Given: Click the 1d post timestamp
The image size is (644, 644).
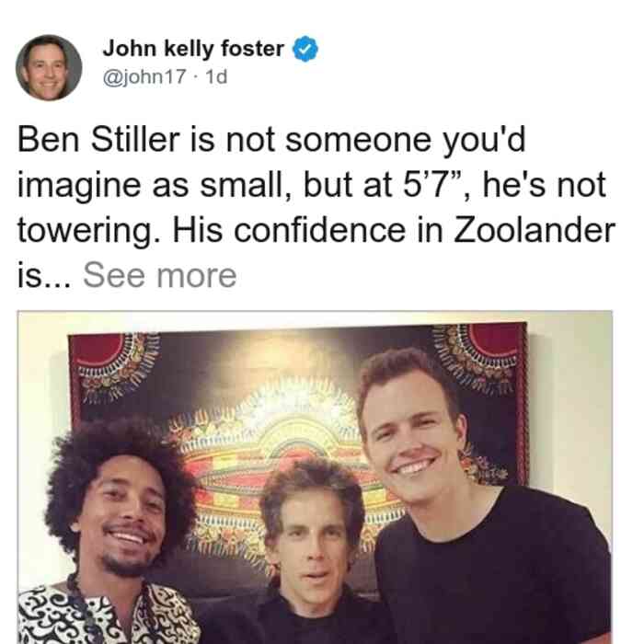Looking at the screenshot, I should pyautogui.click(x=216, y=76).
